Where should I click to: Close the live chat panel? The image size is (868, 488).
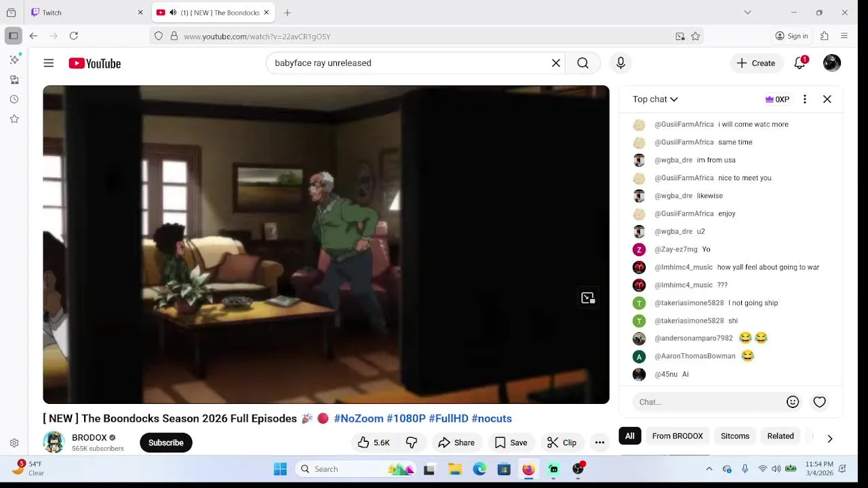(x=827, y=99)
